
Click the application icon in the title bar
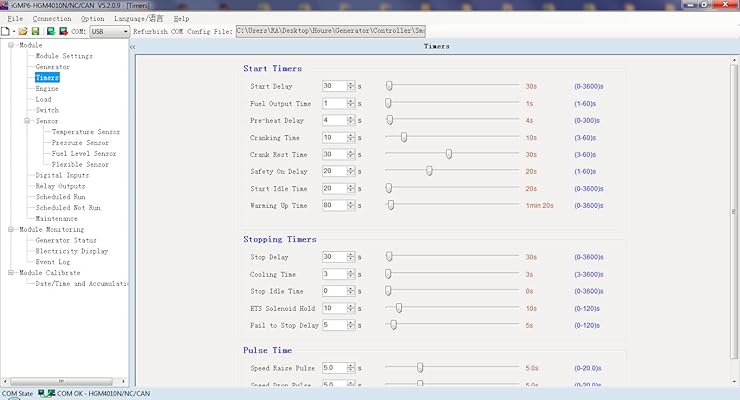4,5
